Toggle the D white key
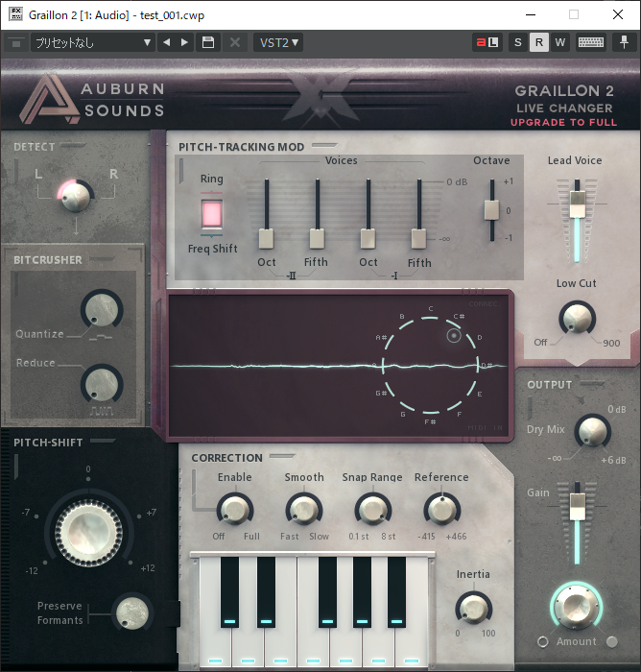 (x=249, y=649)
